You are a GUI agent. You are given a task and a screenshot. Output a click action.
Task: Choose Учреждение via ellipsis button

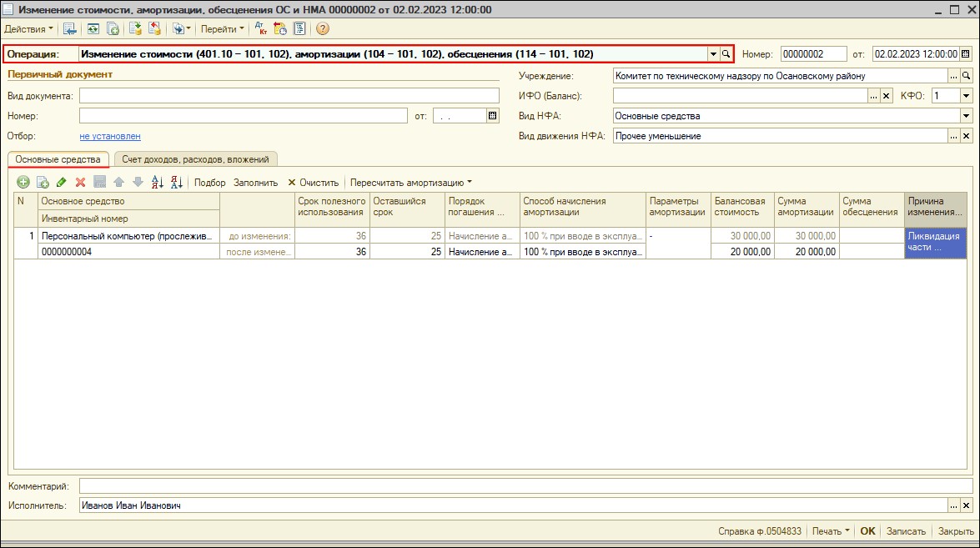954,76
